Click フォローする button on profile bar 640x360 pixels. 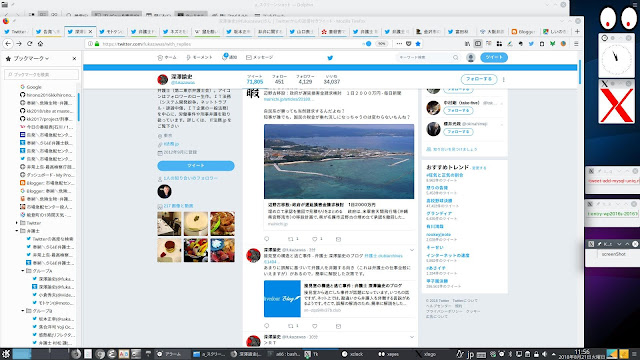pos(479,79)
